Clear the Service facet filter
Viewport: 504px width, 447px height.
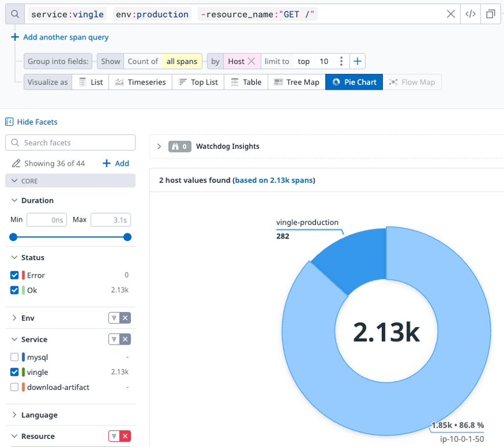coord(125,339)
